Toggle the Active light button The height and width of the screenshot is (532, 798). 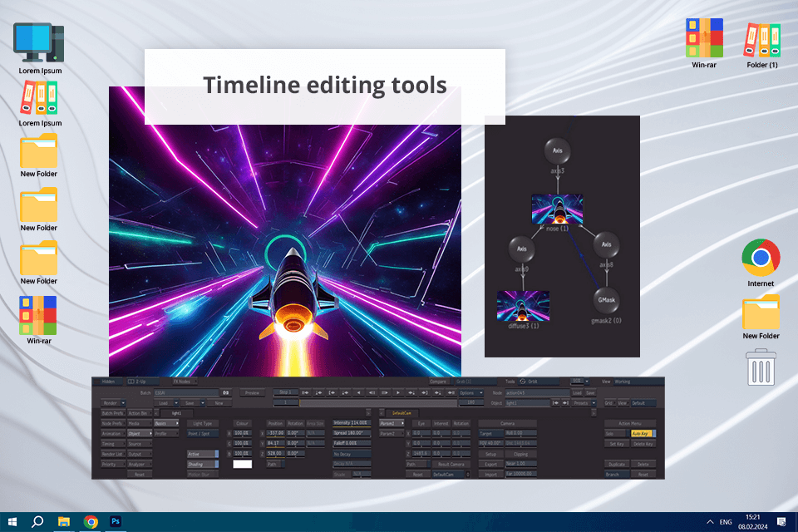pos(203,454)
